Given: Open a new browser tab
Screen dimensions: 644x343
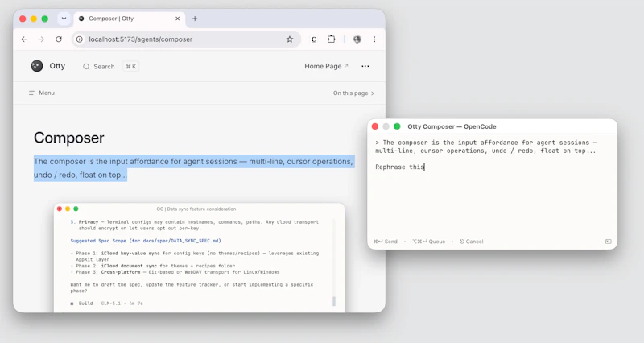Looking at the screenshot, I should coord(195,19).
